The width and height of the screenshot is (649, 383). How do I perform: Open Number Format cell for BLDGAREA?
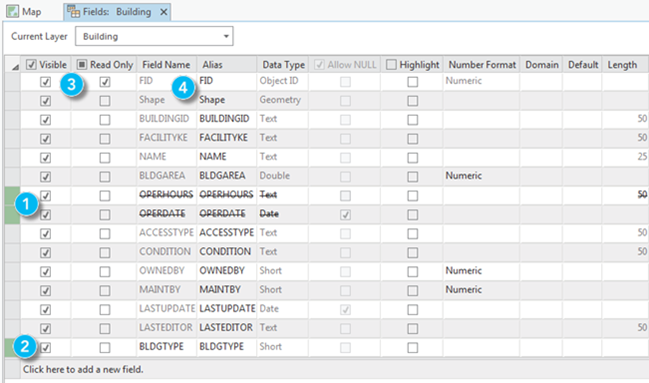click(481, 176)
